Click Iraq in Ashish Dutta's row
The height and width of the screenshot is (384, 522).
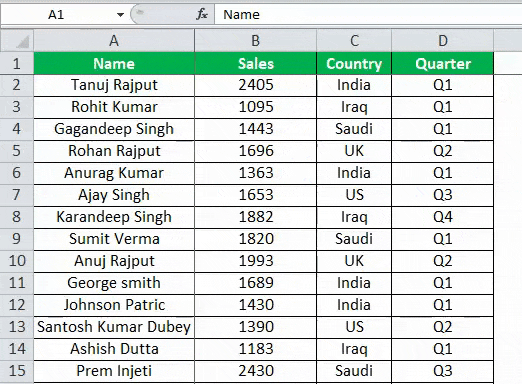(x=354, y=349)
